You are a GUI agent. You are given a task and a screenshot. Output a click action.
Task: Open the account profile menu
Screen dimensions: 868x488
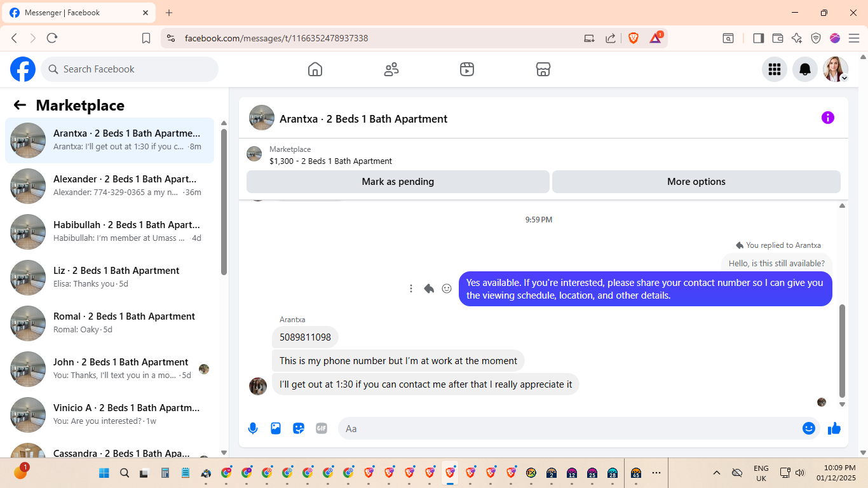(x=836, y=69)
